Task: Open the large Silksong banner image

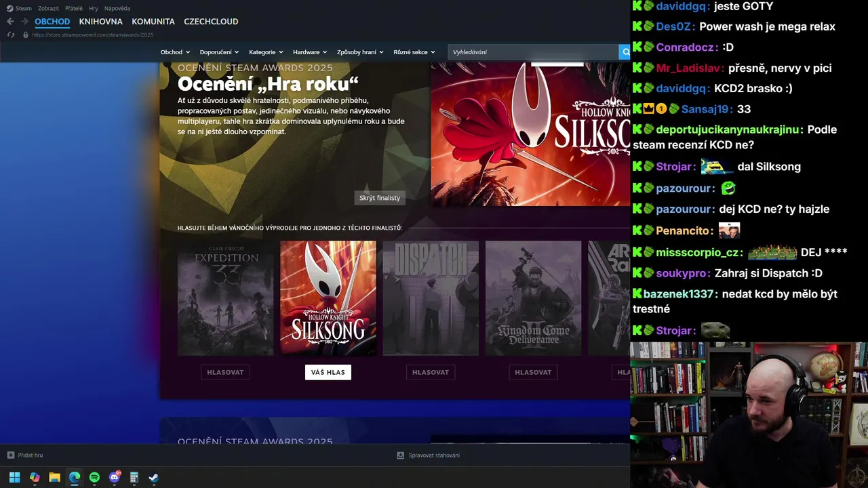Action: click(530, 134)
